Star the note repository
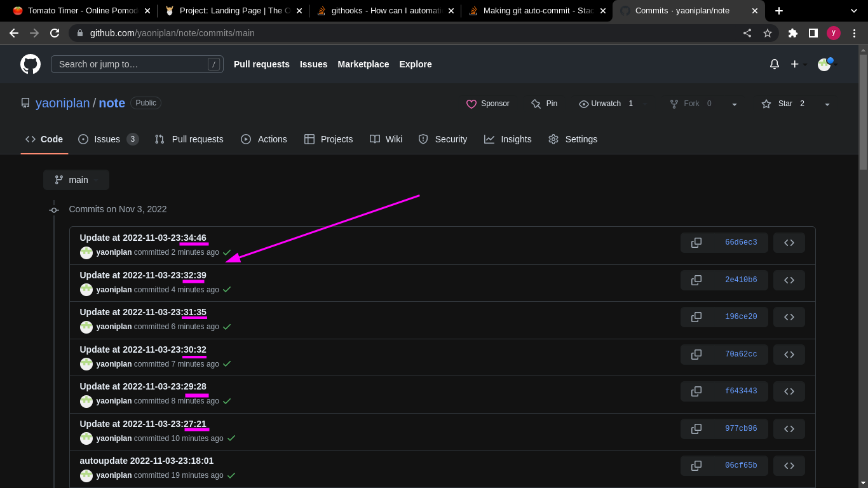 (784, 104)
